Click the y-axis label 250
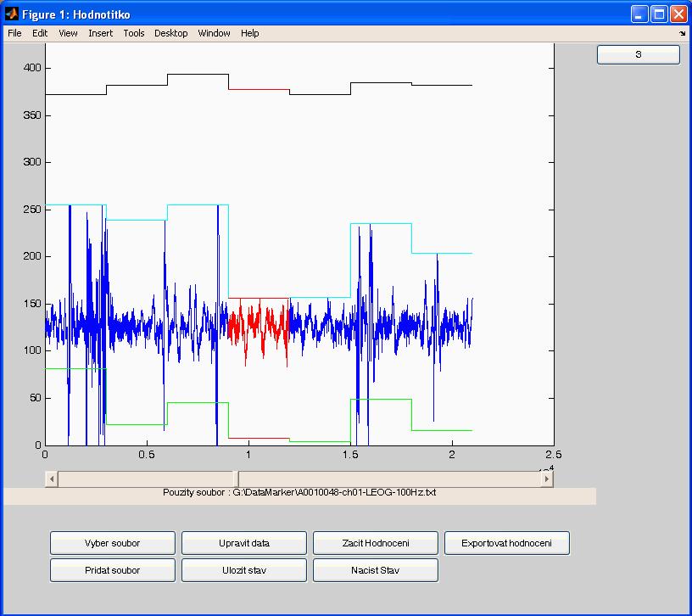The width and height of the screenshot is (692, 616). (31, 210)
